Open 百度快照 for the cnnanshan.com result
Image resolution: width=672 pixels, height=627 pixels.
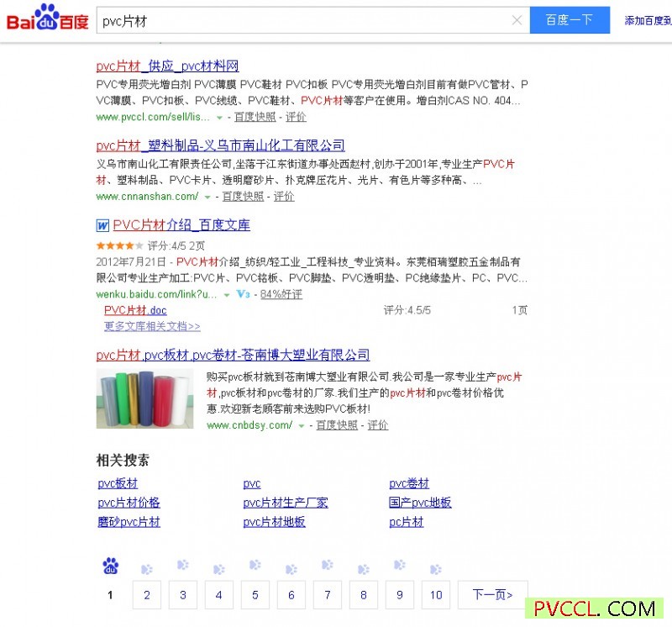point(243,197)
